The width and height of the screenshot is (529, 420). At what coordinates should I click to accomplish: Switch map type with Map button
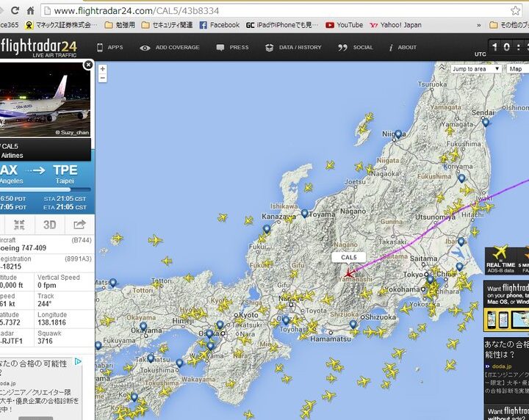point(516,69)
